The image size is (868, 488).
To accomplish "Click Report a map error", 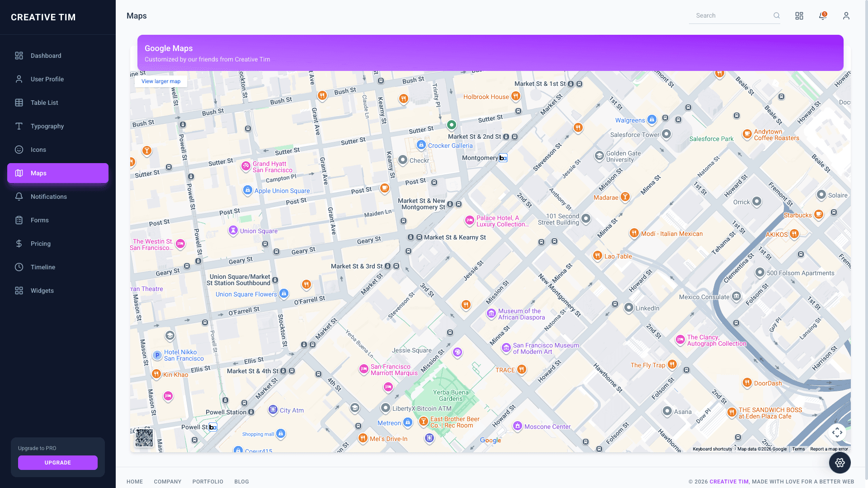I will point(829,449).
